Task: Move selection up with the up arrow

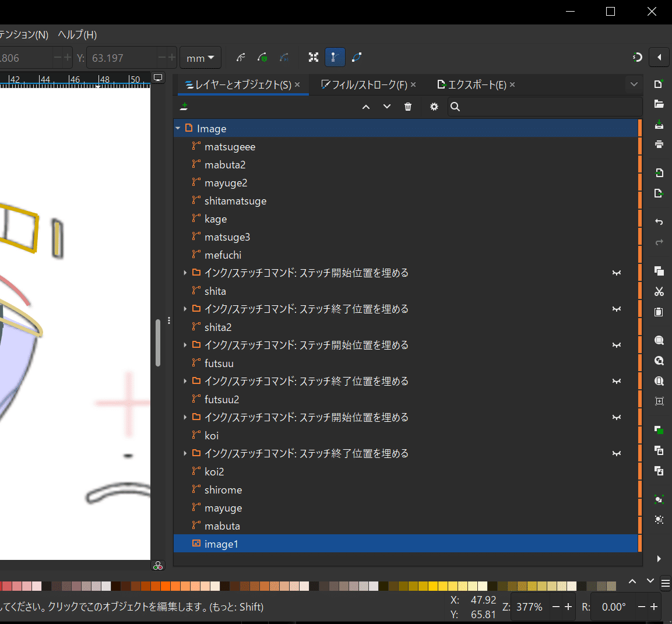Action: (366, 107)
